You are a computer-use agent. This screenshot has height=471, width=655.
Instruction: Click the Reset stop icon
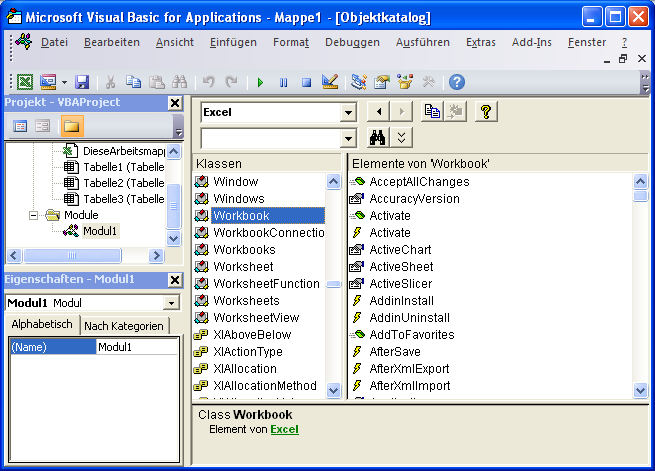306,82
